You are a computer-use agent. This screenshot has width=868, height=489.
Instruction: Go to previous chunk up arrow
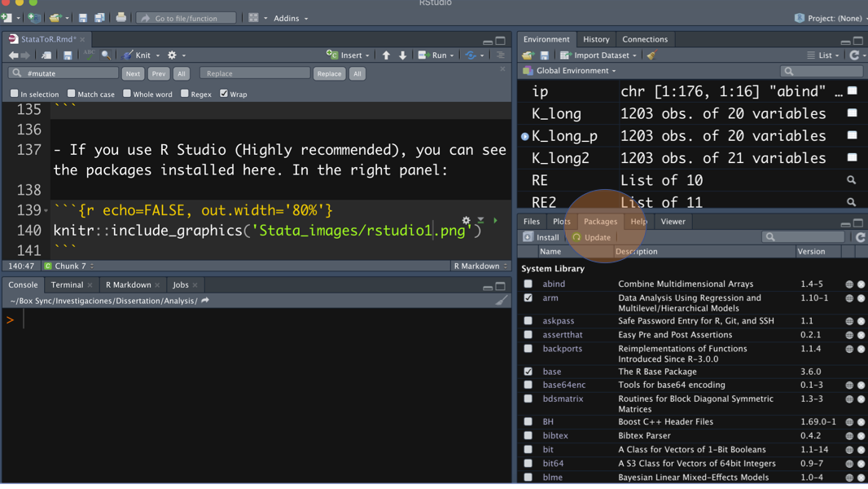[x=386, y=55]
